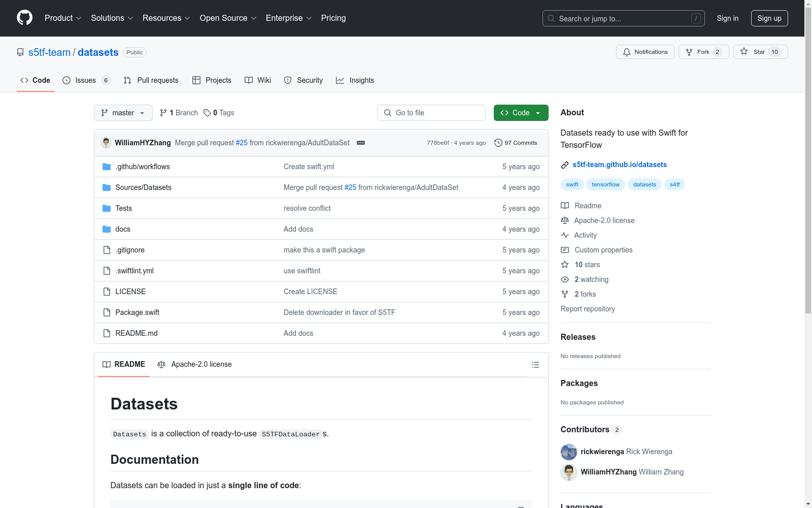Expand the Resources menu
Screen dimensions: 812x508
166,18
